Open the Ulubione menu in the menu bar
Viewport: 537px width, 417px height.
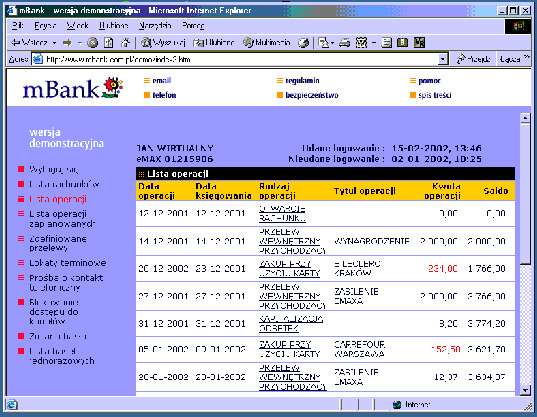click(x=113, y=26)
